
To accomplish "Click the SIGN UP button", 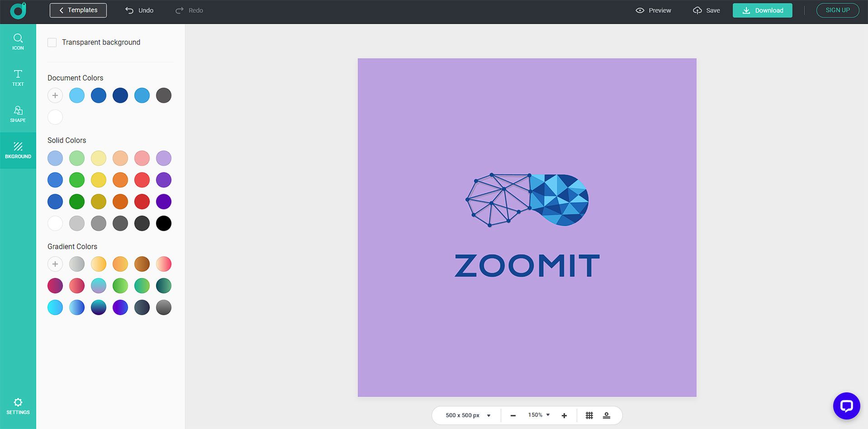I will 838,10.
